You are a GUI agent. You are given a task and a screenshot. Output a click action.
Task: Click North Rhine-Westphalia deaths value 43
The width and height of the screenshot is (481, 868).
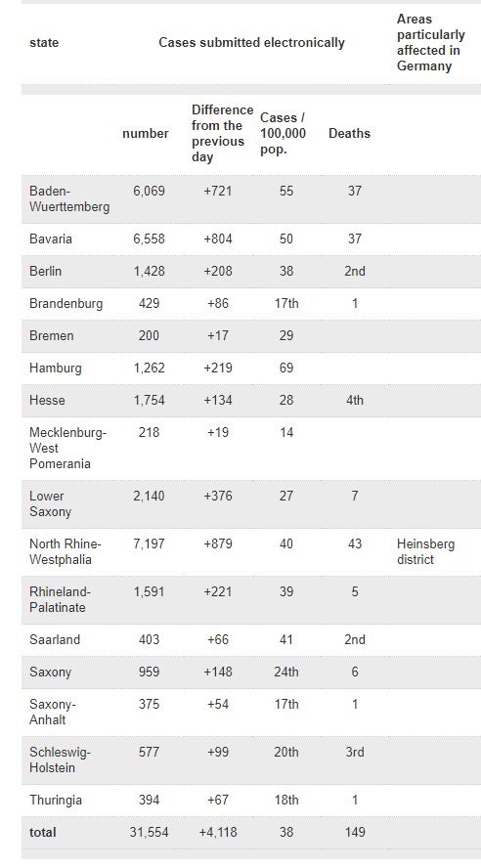[x=355, y=544]
